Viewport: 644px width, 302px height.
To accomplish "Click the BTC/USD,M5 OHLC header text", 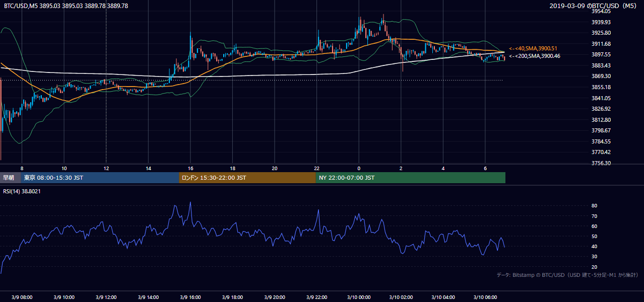I will 66,6.
